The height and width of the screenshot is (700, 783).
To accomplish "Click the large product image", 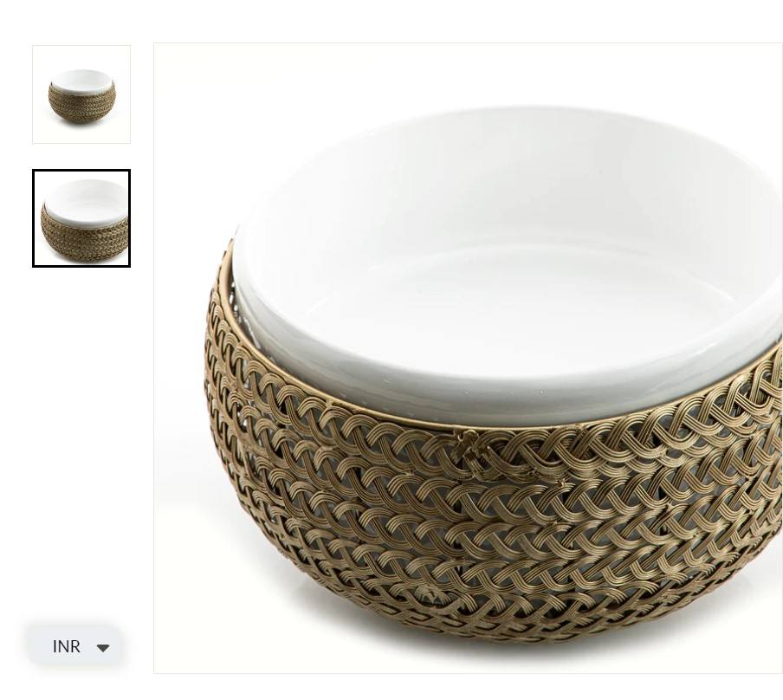I will click(x=468, y=358).
